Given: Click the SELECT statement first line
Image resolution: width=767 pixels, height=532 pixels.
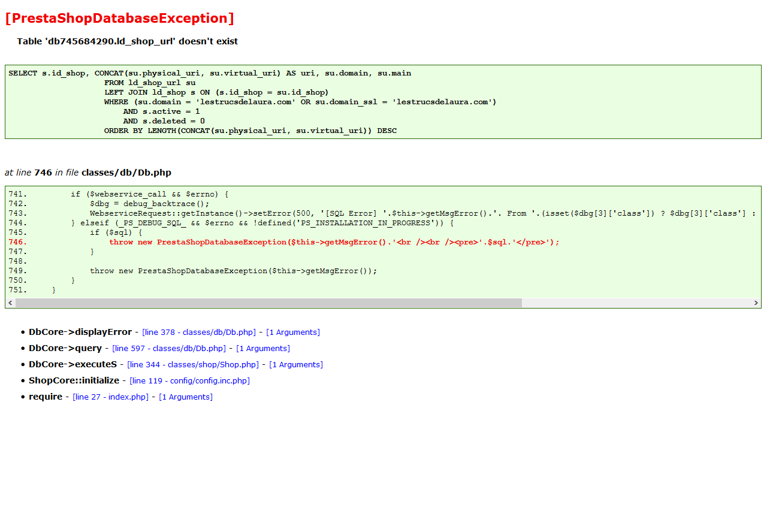Looking at the screenshot, I should coord(210,73).
